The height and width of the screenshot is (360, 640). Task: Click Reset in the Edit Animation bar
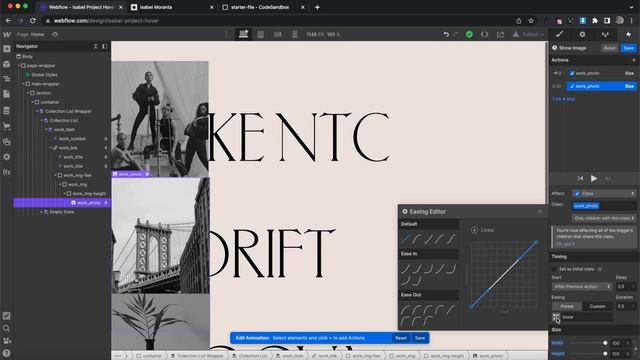point(401,338)
